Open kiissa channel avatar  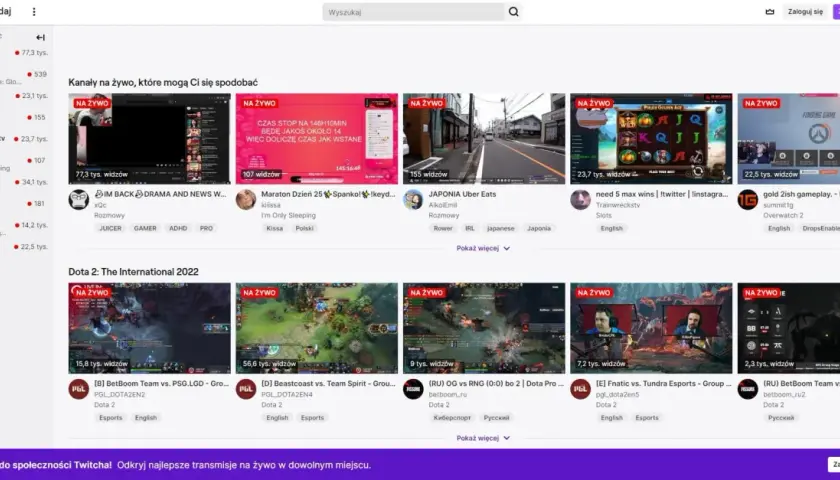coord(246,200)
